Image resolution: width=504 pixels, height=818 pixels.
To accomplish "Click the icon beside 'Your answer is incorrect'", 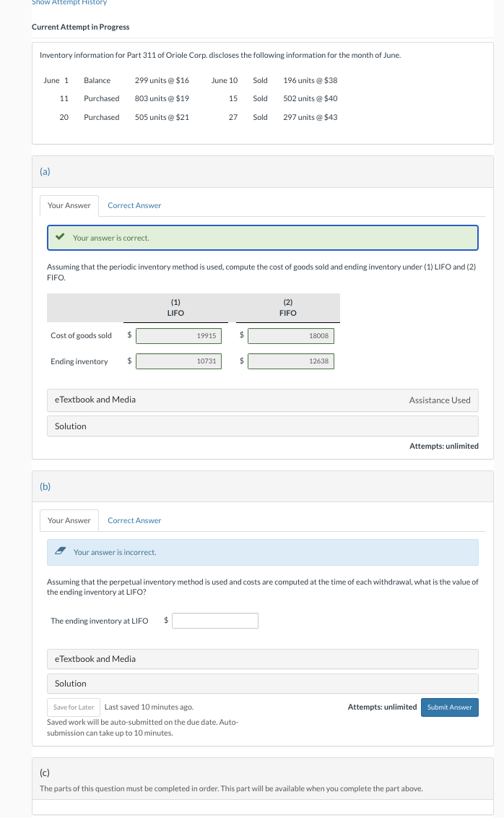I will (x=61, y=552).
